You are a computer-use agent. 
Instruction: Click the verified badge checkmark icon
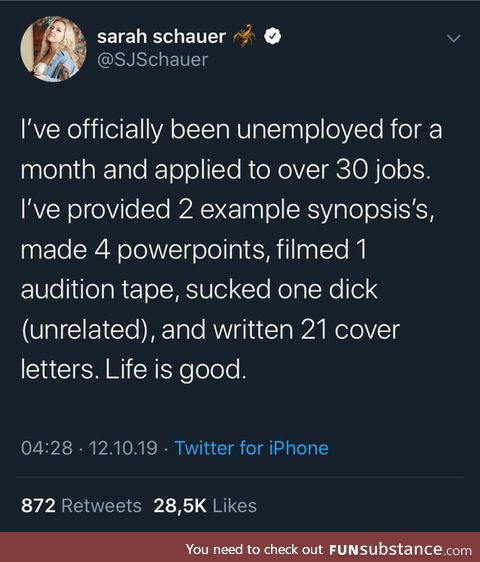[273, 36]
